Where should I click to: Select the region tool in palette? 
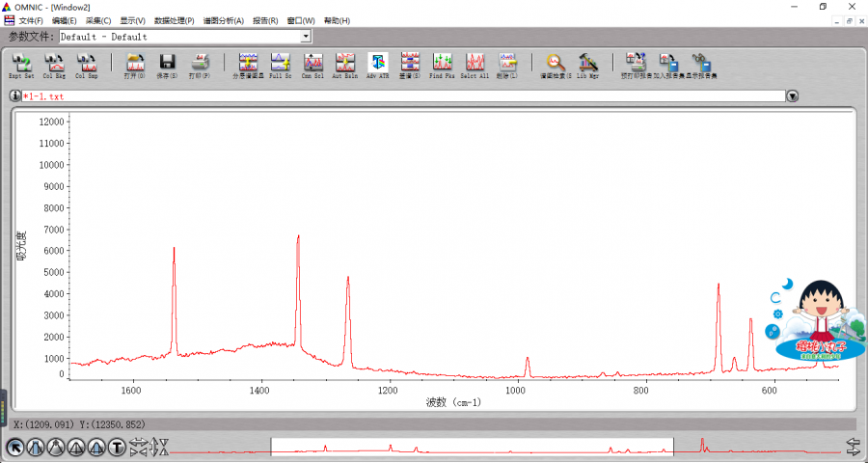[36, 447]
